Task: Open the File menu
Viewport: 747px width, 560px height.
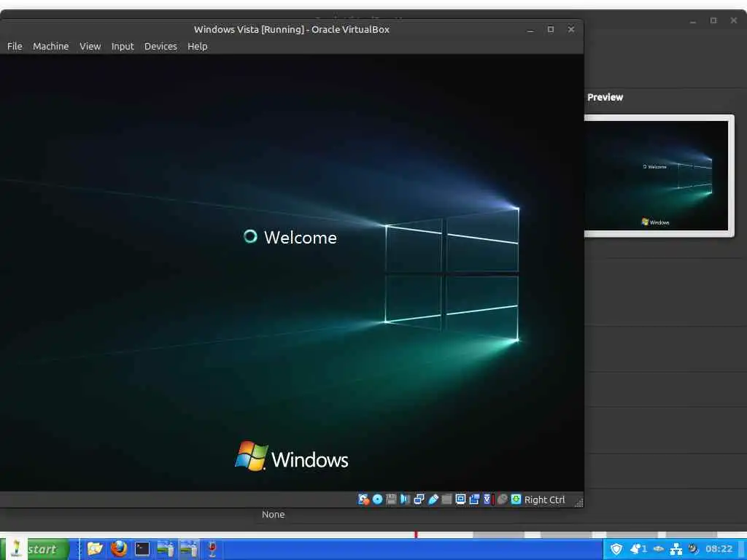Action: [15, 46]
